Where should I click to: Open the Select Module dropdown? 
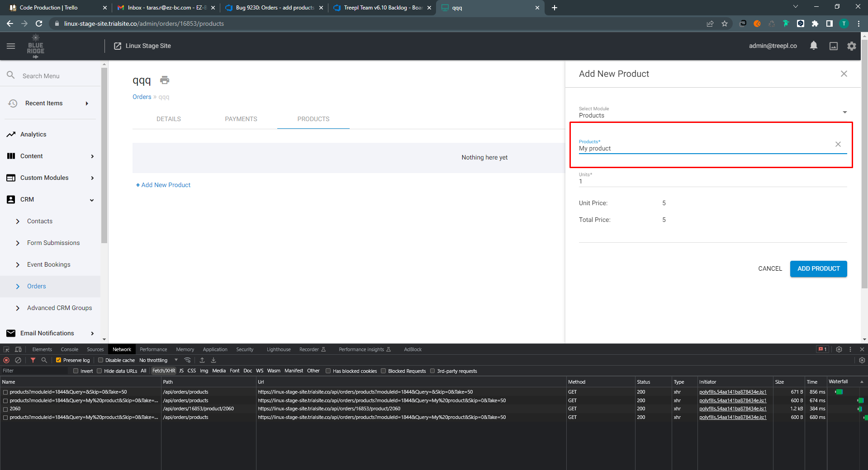click(x=713, y=113)
